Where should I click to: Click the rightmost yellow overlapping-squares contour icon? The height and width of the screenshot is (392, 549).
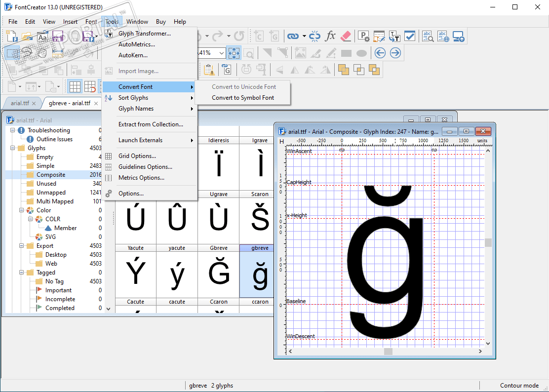tap(374, 70)
